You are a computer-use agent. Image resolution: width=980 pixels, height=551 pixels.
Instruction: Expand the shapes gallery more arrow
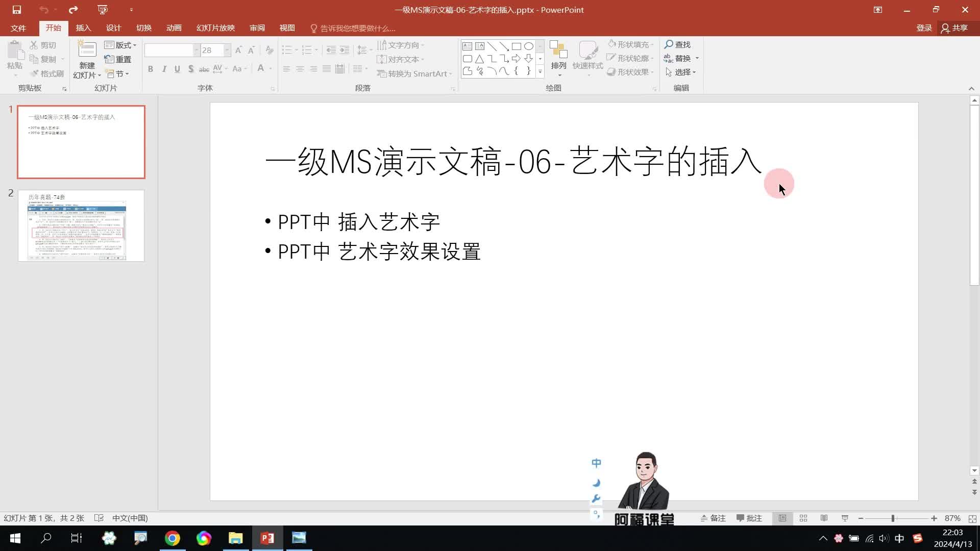(x=540, y=71)
